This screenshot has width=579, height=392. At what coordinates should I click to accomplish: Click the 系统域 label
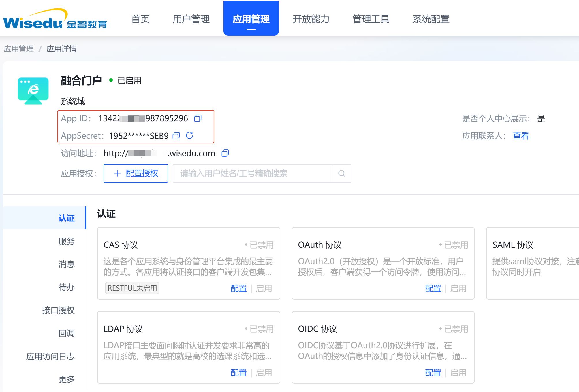click(73, 101)
